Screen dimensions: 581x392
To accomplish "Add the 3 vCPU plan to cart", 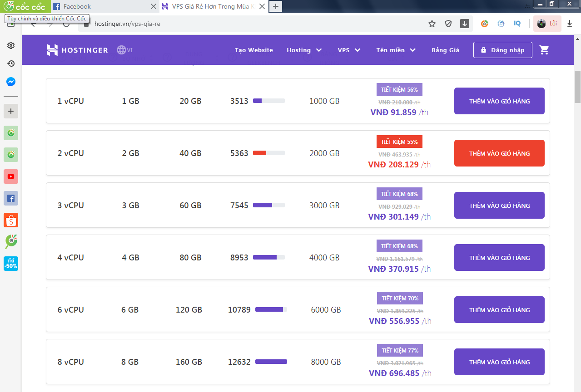I will point(499,206).
